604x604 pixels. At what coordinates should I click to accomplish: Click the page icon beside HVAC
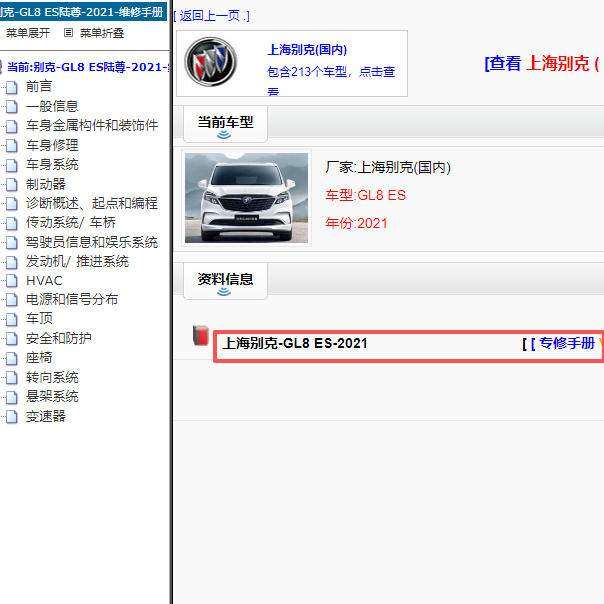tap(12, 281)
